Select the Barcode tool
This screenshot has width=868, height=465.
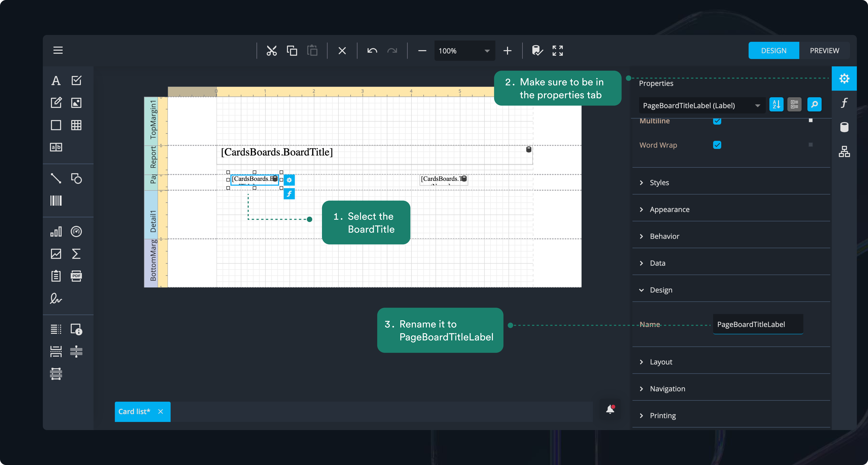click(56, 201)
